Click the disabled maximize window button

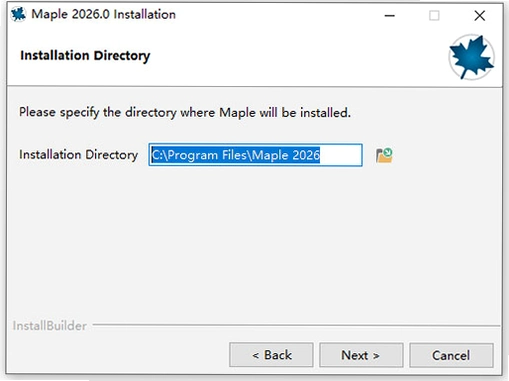click(434, 15)
